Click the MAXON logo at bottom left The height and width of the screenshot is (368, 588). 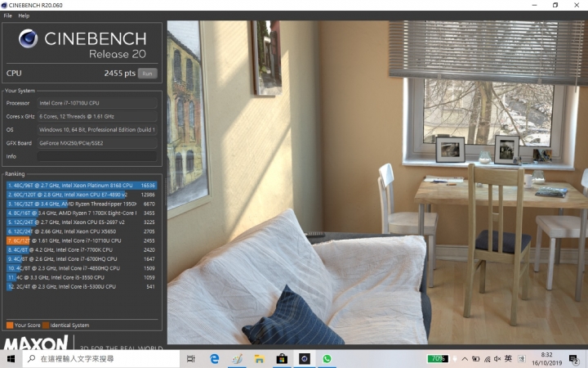point(36,343)
